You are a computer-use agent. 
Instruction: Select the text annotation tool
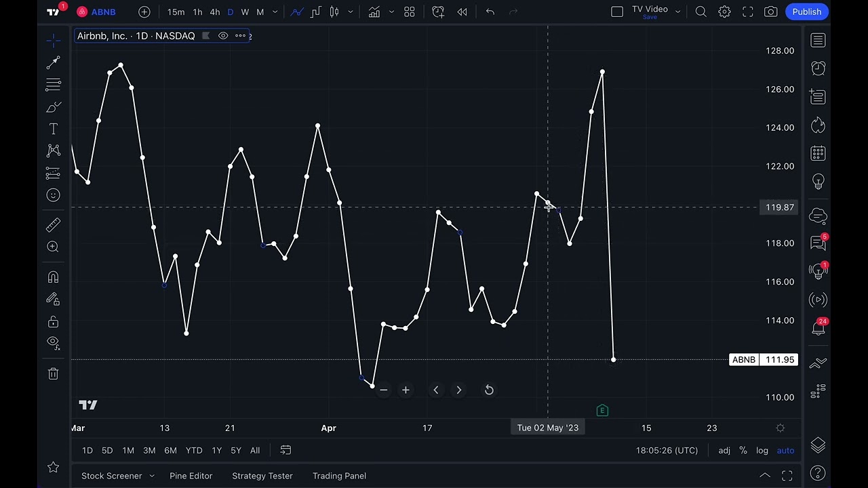coord(54,129)
